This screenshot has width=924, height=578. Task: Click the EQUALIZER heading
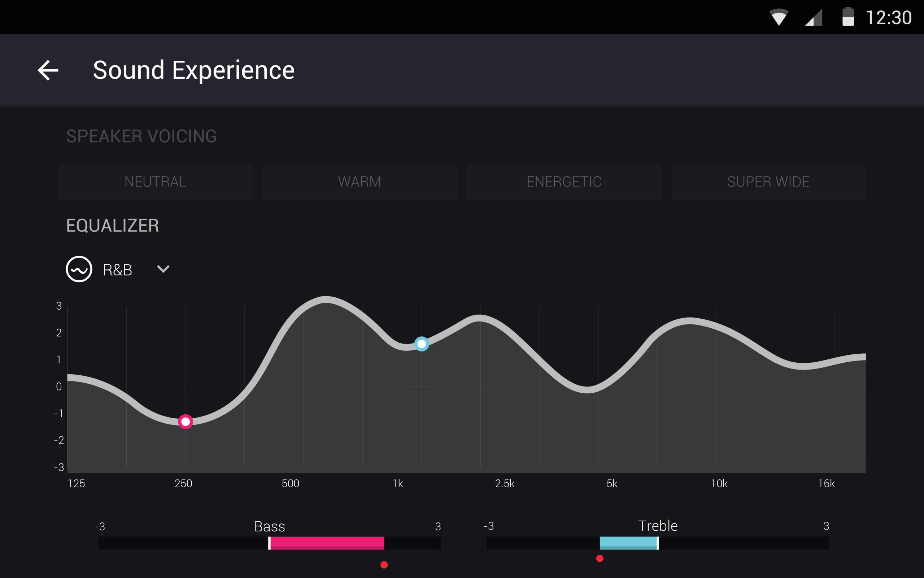113,225
